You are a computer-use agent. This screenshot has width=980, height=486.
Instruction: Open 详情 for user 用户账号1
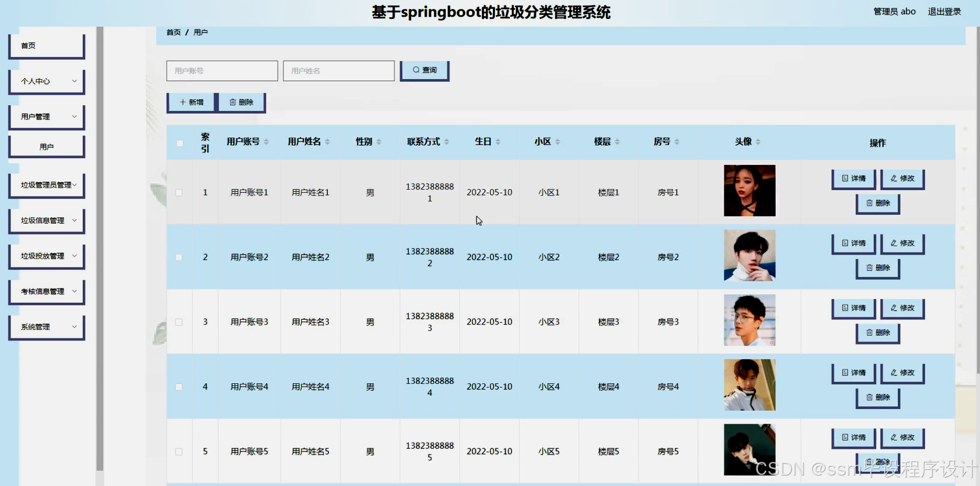tap(853, 179)
